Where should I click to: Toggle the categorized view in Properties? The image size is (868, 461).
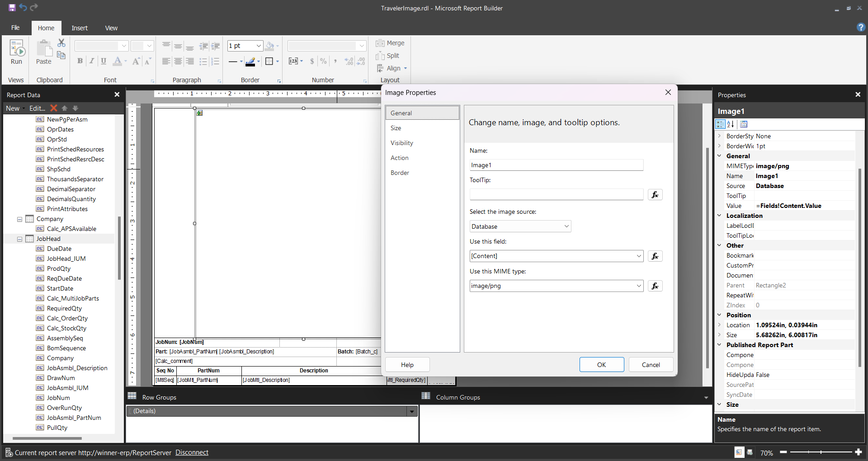coord(720,124)
